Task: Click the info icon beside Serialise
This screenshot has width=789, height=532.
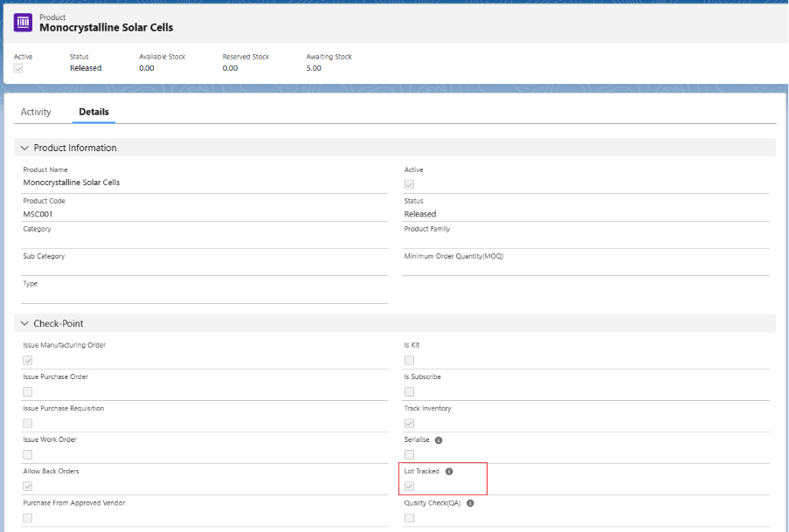Action: (439, 440)
